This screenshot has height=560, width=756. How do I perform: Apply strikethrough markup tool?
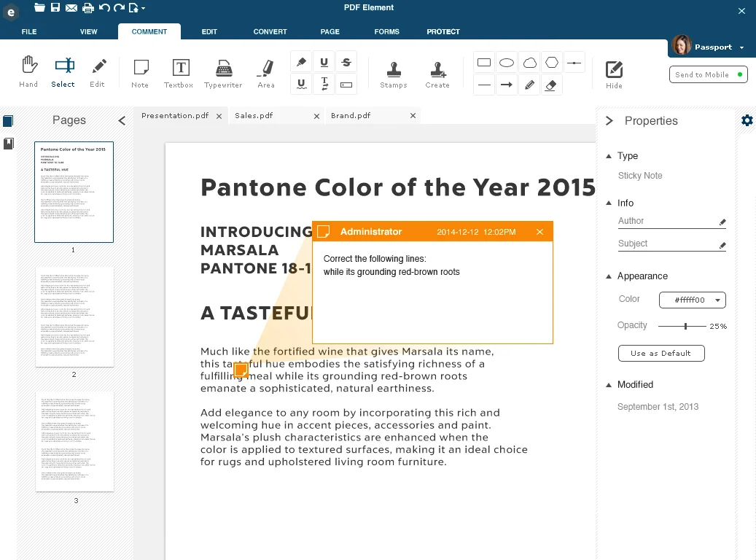click(346, 62)
